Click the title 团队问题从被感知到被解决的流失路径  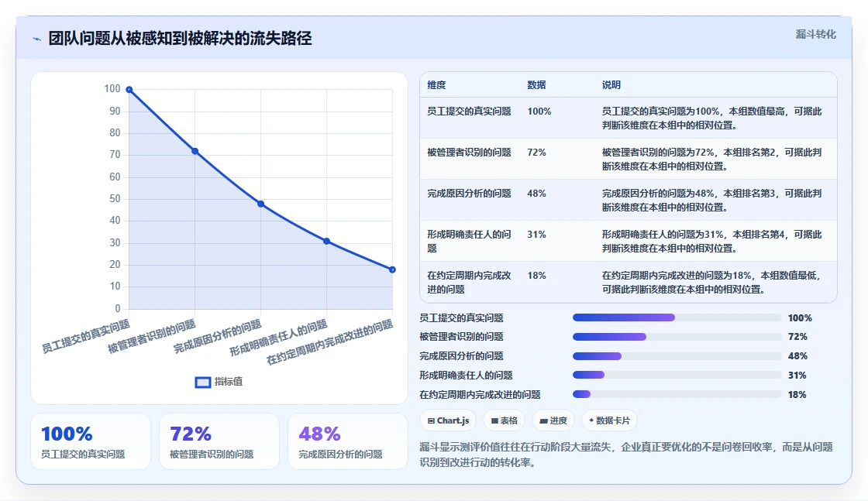click(180, 39)
